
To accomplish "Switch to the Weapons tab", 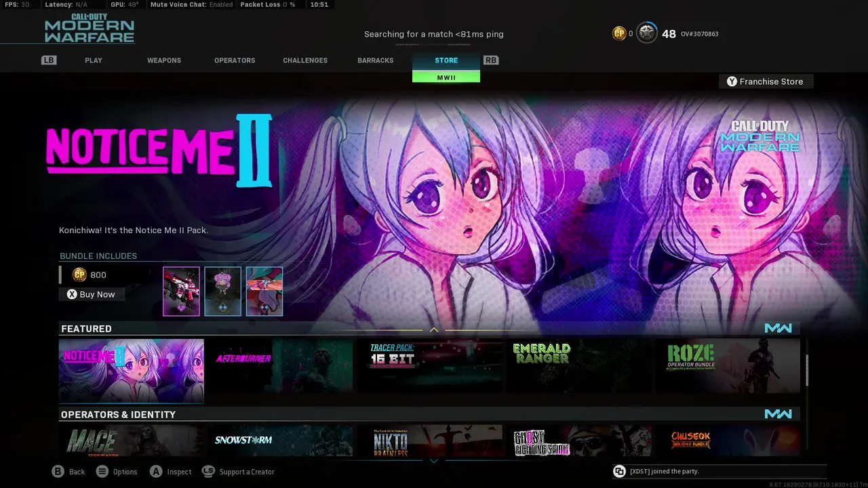I will tap(164, 60).
